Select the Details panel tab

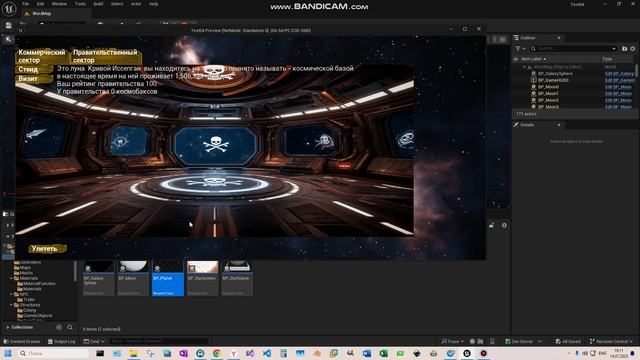click(x=527, y=125)
